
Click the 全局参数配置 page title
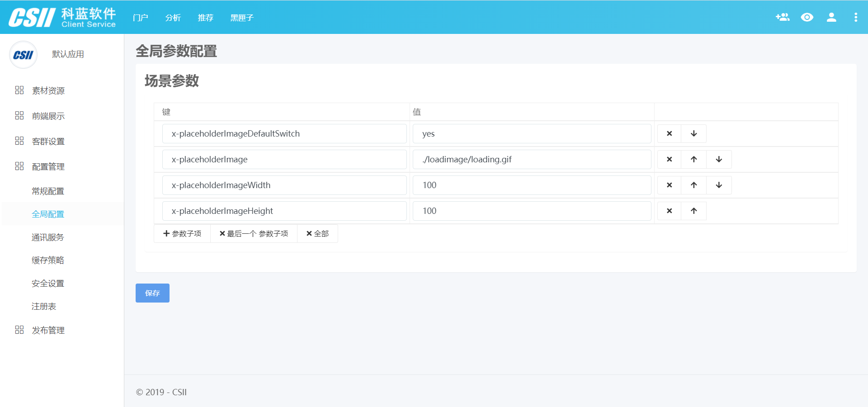click(x=176, y=51)
